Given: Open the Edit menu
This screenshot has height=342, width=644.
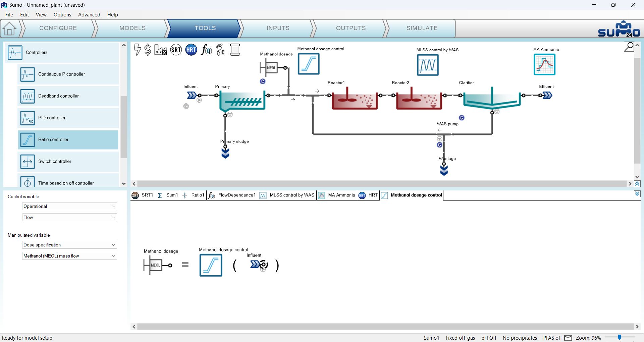Looking at the screenshot, I should point(24,15).
